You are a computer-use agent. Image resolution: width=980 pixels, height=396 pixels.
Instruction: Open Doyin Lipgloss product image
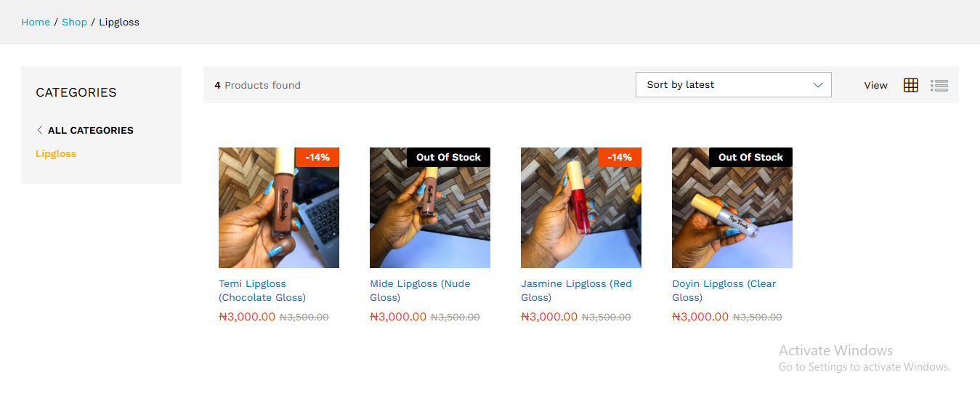tap(732, 208)
